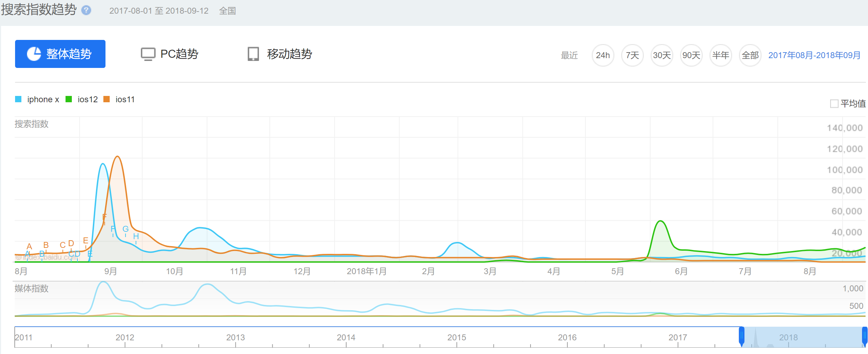Viewport: 868px width, 354px height.
Task: Select the 90天 time range
Action: click(691, 55)
